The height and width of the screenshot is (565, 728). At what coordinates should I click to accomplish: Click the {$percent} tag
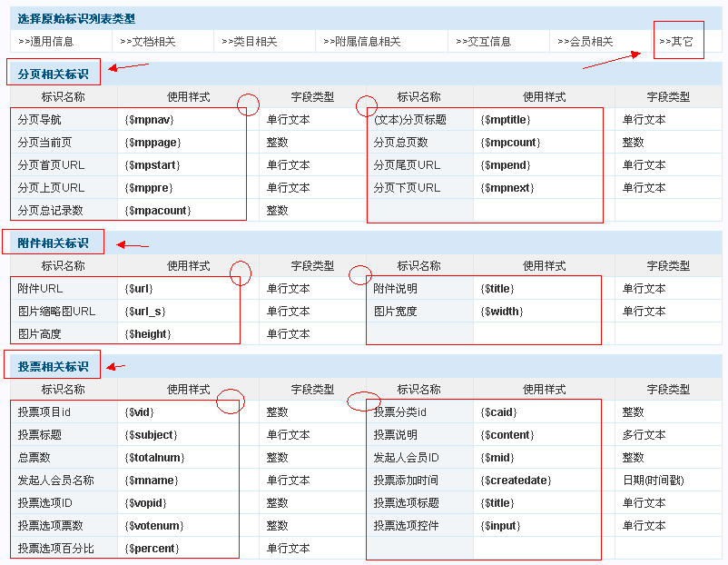click(x=152, y=550)
